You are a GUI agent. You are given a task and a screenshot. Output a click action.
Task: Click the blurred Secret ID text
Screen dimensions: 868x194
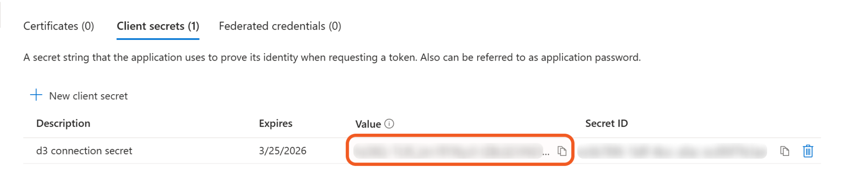coord(672,151)
